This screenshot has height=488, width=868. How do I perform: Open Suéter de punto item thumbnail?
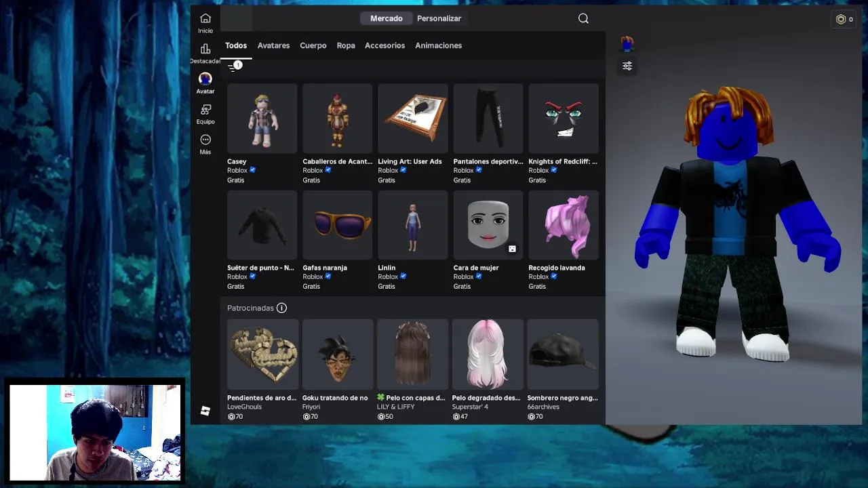coord(262,226)
